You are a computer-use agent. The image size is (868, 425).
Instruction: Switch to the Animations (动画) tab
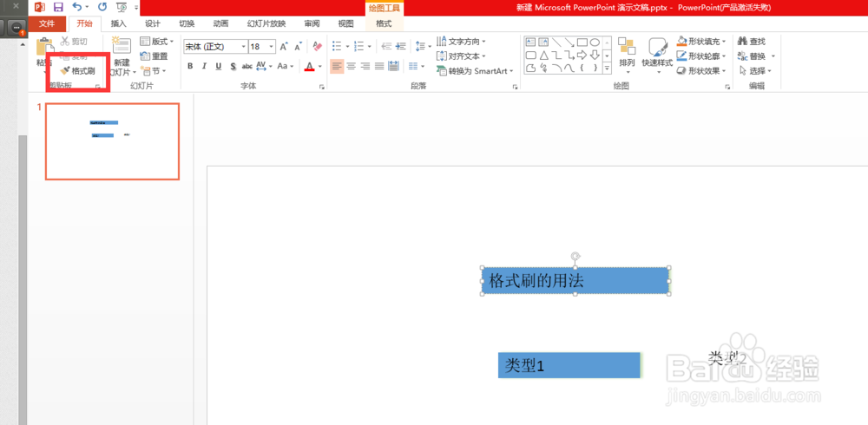(220, 23)
